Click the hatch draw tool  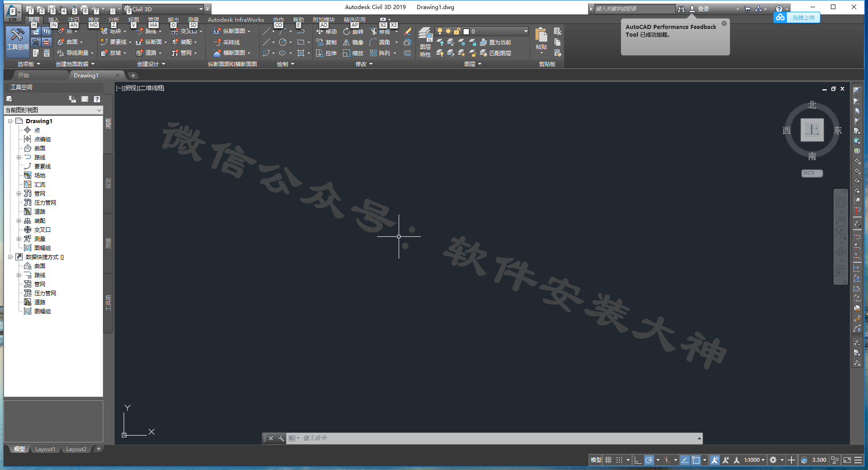(301, 53)
